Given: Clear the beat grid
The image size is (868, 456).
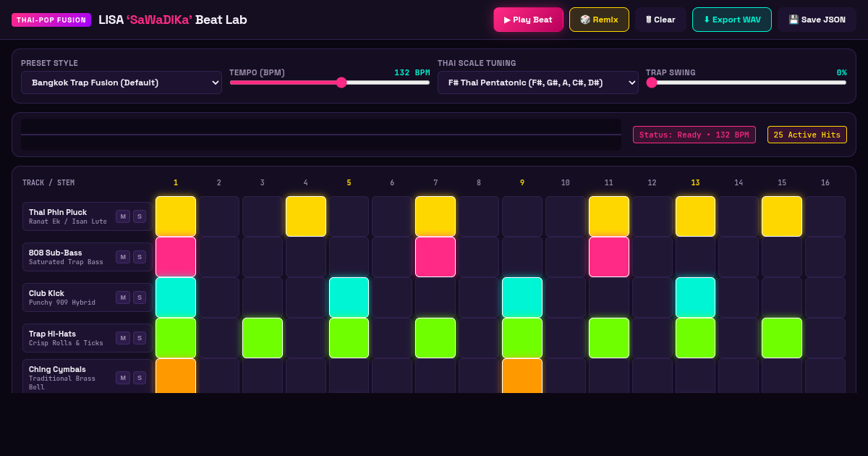Looking at the screenshot, I should click(x=660, y=20).
